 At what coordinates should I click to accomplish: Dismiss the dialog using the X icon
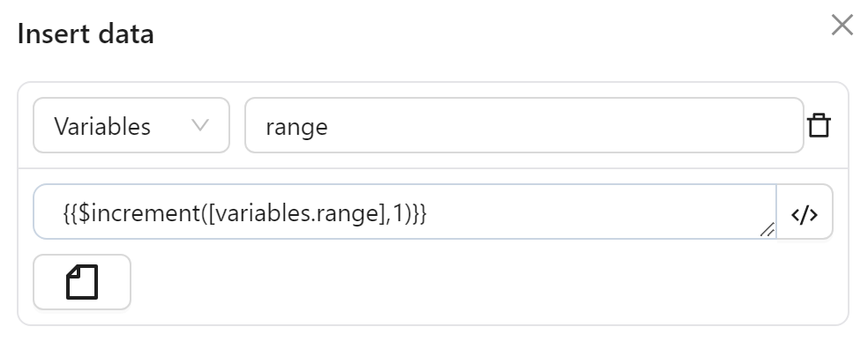click(842, 26)
